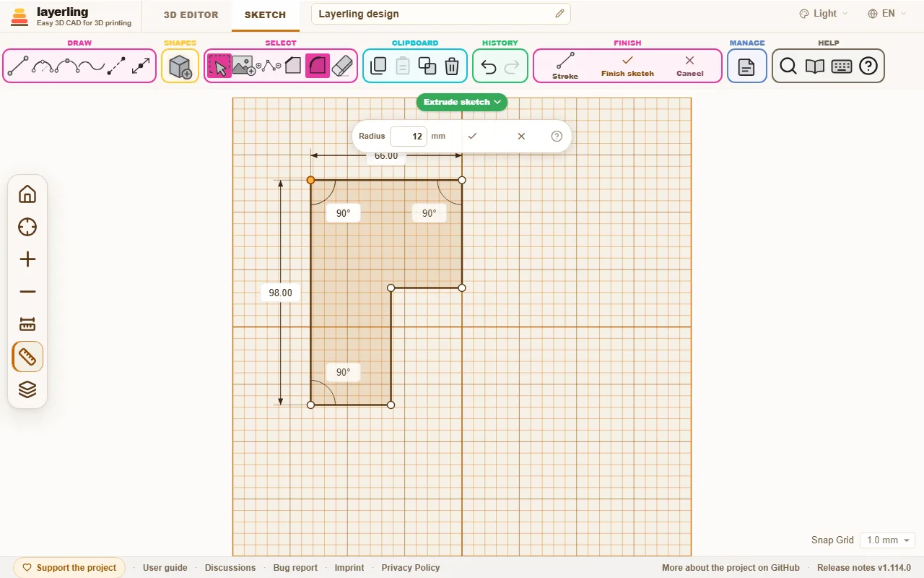Open the Snap Grid 1.0 mm dropdown
Screen dimensions: 924x578
pos(888,540)
